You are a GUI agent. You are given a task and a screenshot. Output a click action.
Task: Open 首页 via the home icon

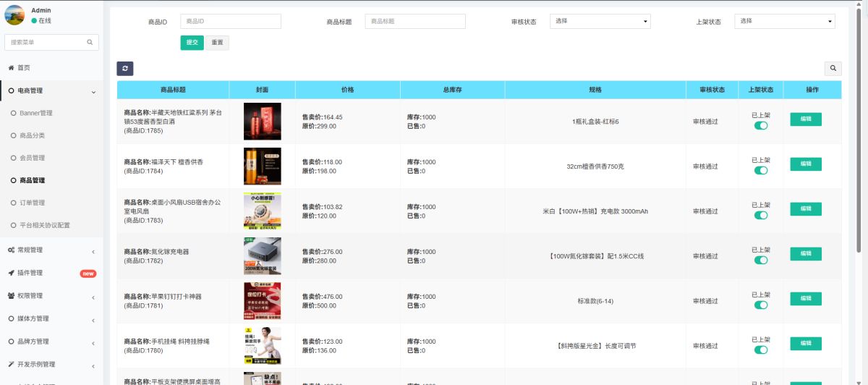tap(12, 68)
